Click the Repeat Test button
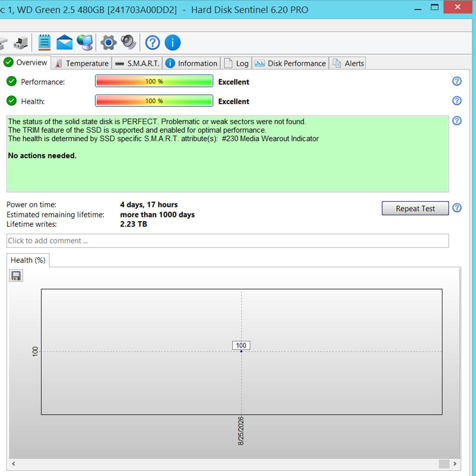The image size is (476, 476). point(415,208)
